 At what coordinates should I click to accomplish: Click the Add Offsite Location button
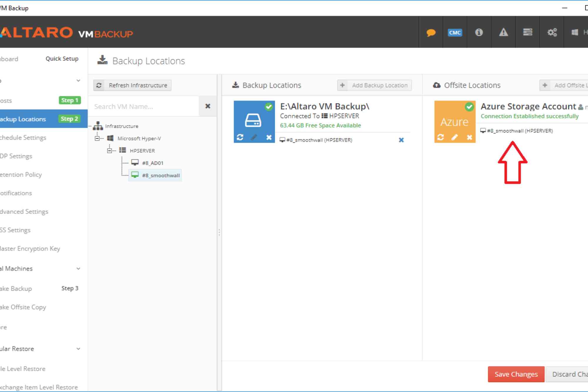pyautogui.click(x=564, y=85)
